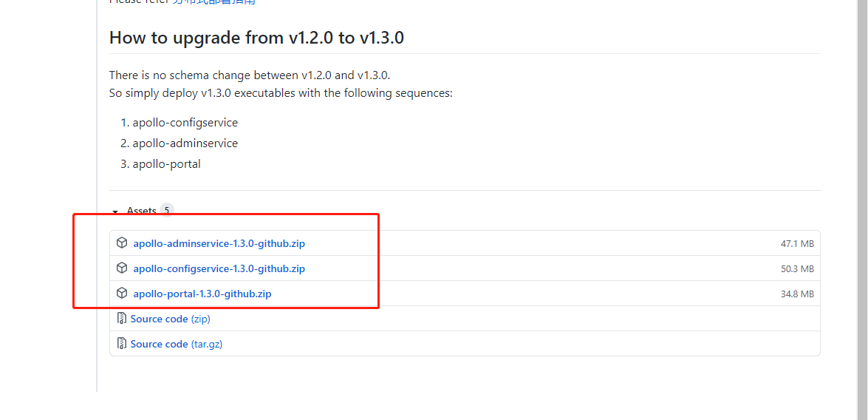
Task: Click the 50.3 MB file size
Action: point(797,268)
